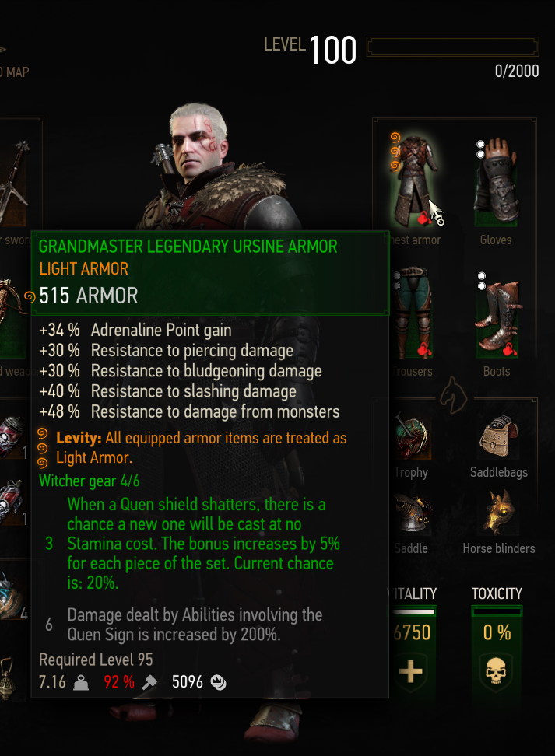Screen dimensions: 555x756
Task: Select the Horse blinders slot
Action: 499,513
